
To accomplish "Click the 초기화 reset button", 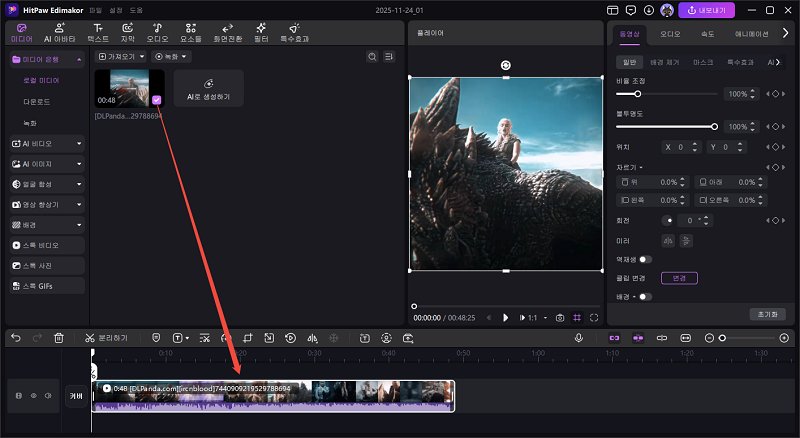I will click(x=765, y=314).
